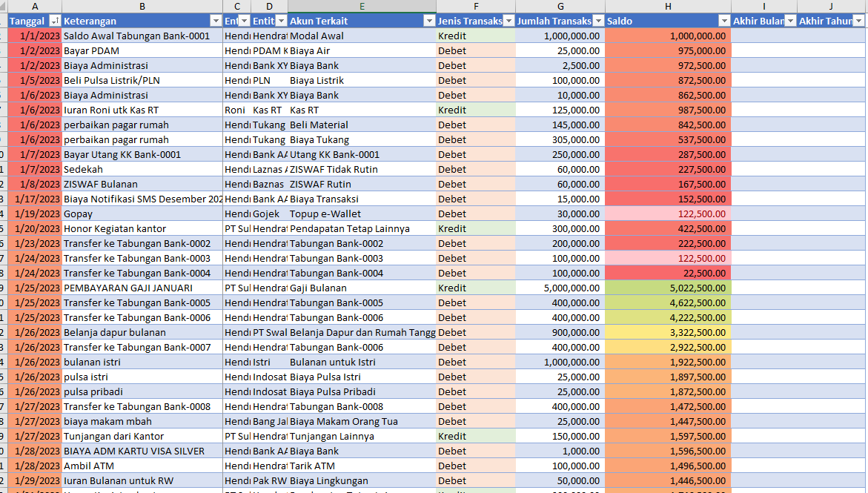Click the 'Tunjangan dari Kantor' cell
868x493 pixels.
pos(142,437)
